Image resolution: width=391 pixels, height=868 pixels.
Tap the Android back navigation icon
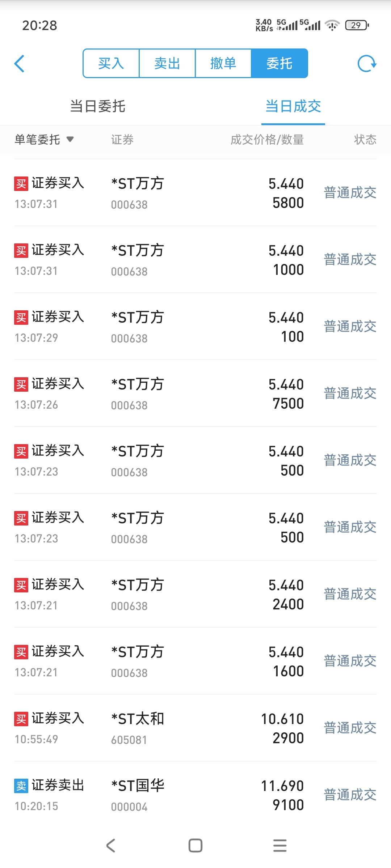111,846
